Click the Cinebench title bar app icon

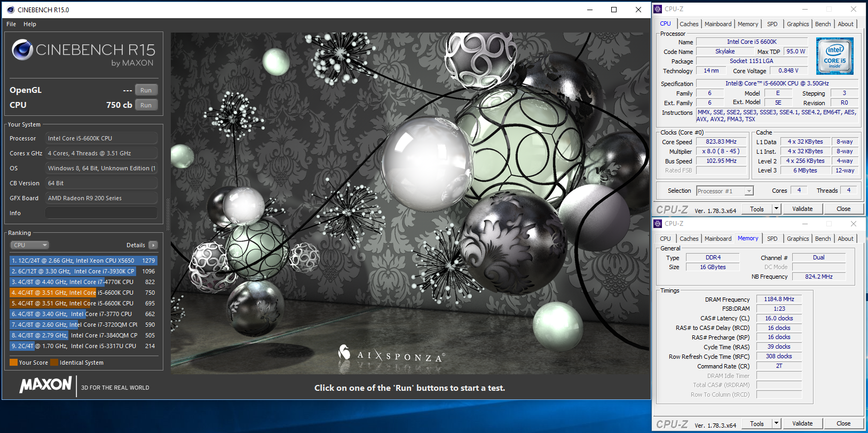(x=11, y=10)
